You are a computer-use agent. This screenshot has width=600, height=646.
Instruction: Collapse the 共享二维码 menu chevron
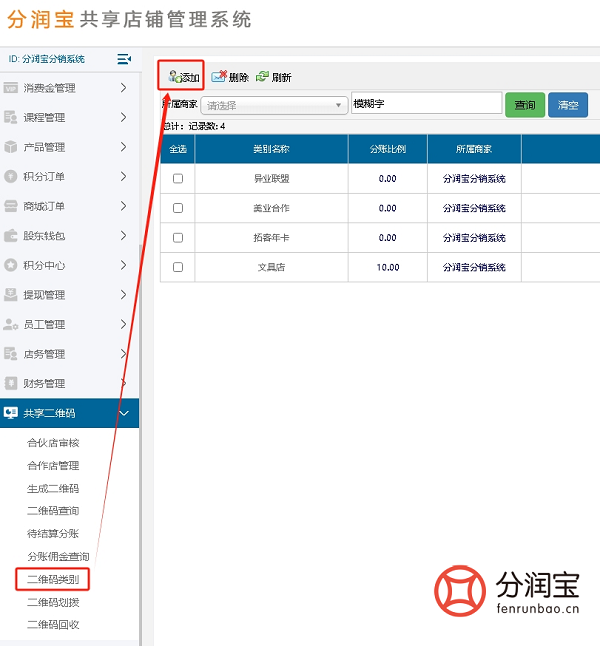pos(124,413)
